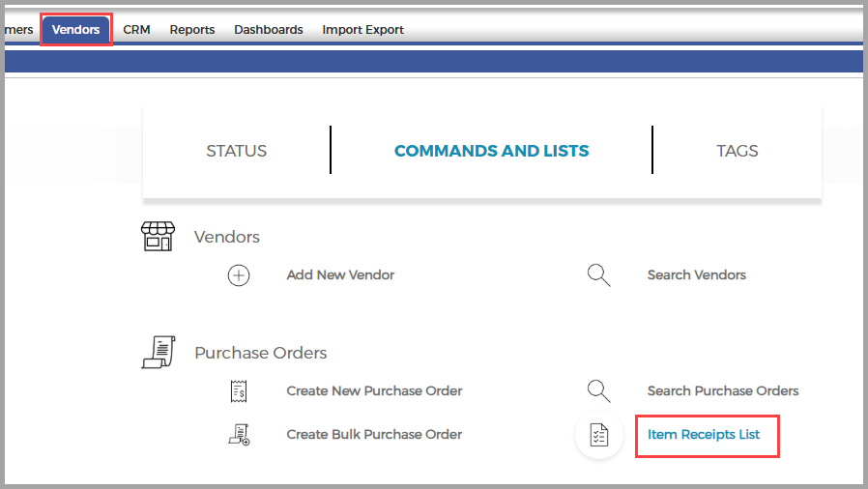The height and width of the screenshot is (489, 868).
Task: Click the Purchase Orders section heading
Action: pyautogui.click(x=261, y=353)
